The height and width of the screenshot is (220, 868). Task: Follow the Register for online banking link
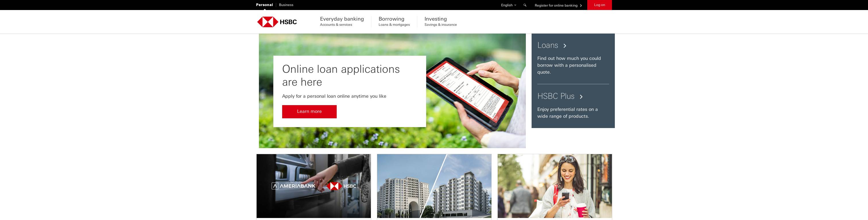point(556,5)
